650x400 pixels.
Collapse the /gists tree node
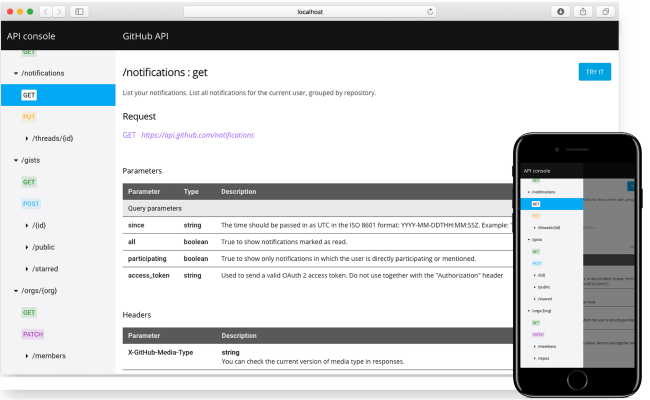[x=16, y=160]
